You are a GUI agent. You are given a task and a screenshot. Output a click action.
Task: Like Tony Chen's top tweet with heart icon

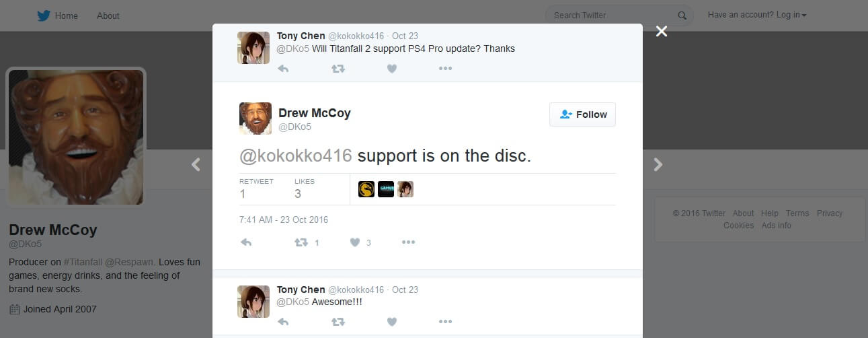(391, 68)
